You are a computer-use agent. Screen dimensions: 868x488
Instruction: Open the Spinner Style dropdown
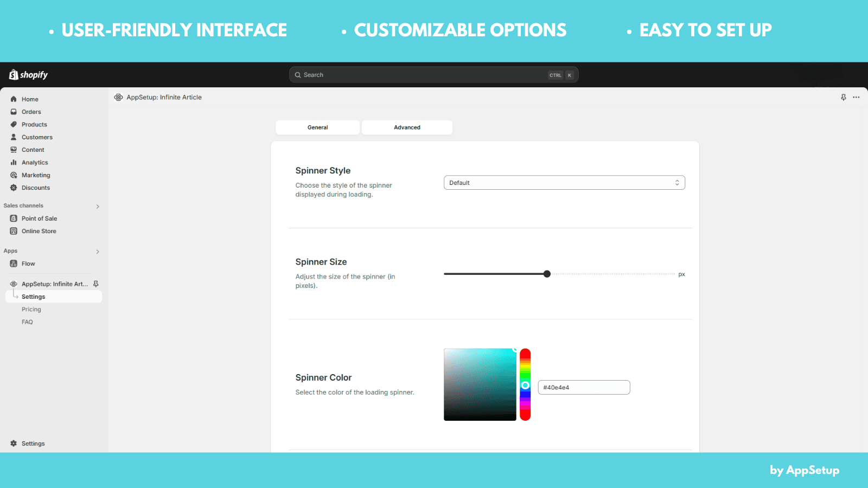[x=564, y=183]
